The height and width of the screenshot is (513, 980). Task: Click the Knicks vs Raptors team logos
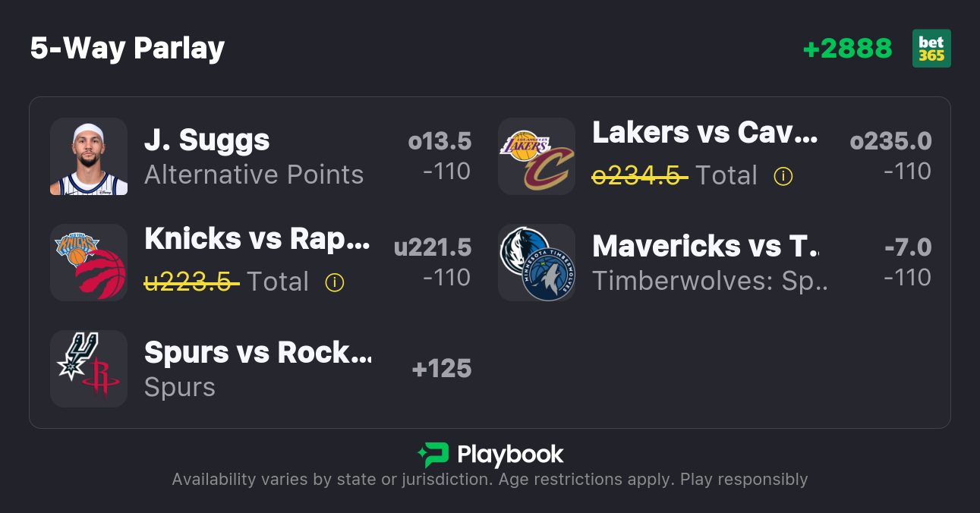[x=89, y=263]
